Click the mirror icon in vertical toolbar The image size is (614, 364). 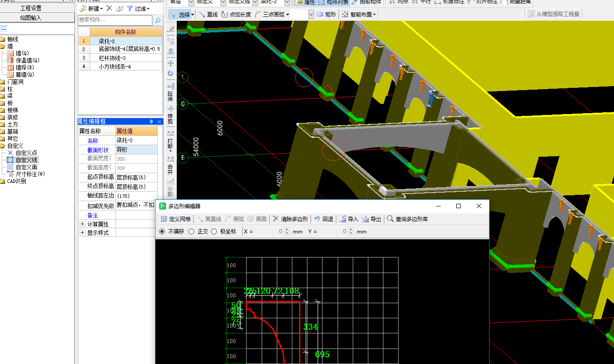(x=171, y=51)
